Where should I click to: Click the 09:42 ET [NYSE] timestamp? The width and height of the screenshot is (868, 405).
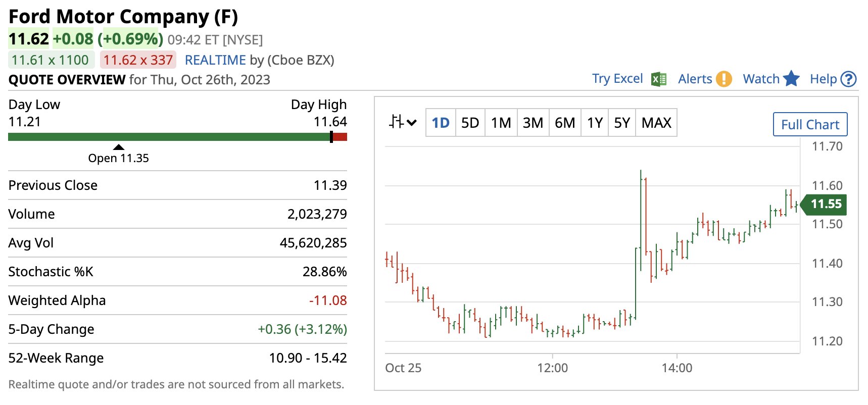tap(215, 40)
